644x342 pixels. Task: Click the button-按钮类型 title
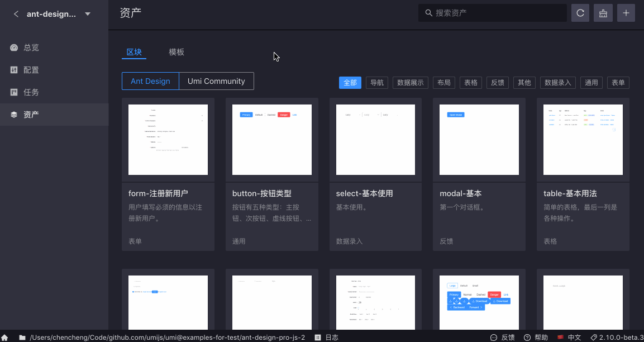(261, 193)
